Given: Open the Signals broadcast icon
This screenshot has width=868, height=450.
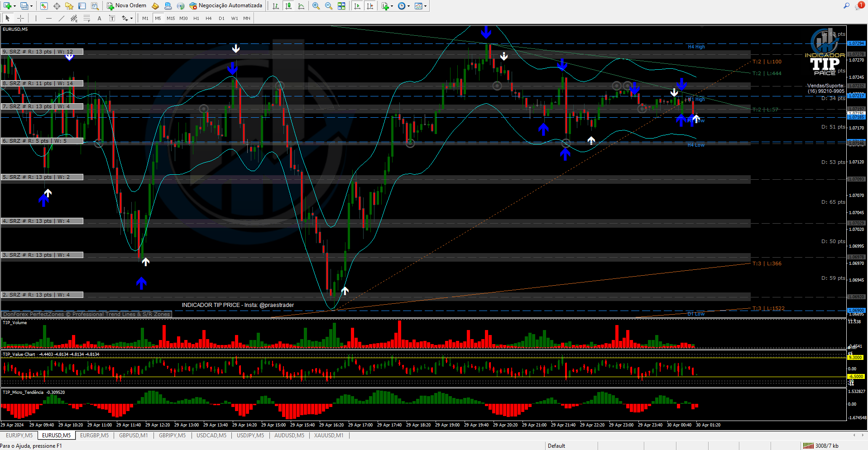Looking at the screenshot, I should pyautogui.click(x=181, y=6).
